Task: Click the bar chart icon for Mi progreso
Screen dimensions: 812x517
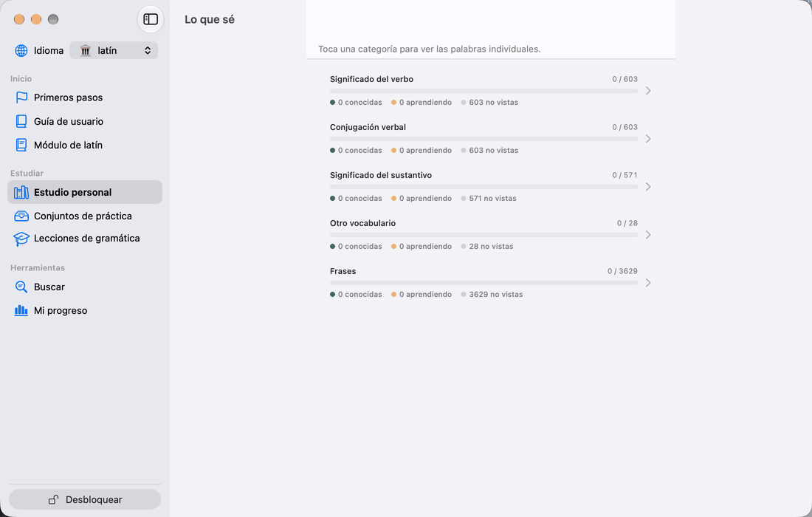Action: coord(21,310)
